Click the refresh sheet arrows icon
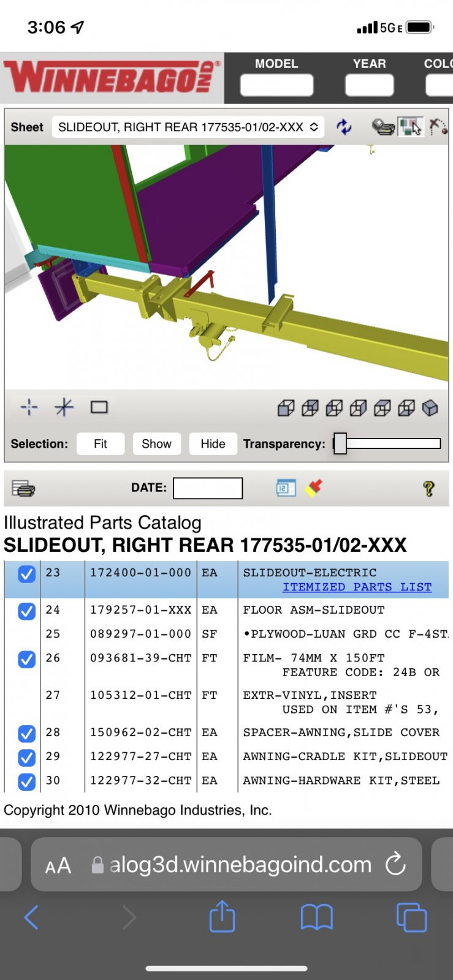453x980 pixels. (344, 127)
